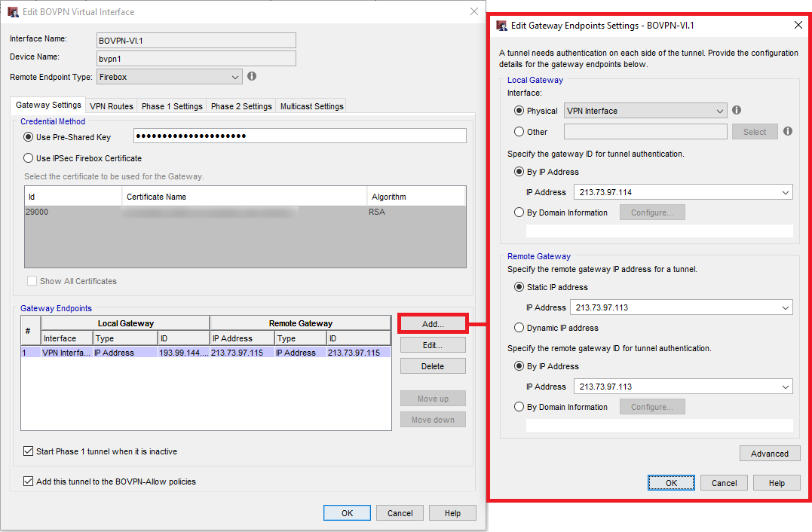Viewport: 812px width, 532px height.
Task: Select Use IPSec Firebox Certificate option
Action: coord(29,158)
